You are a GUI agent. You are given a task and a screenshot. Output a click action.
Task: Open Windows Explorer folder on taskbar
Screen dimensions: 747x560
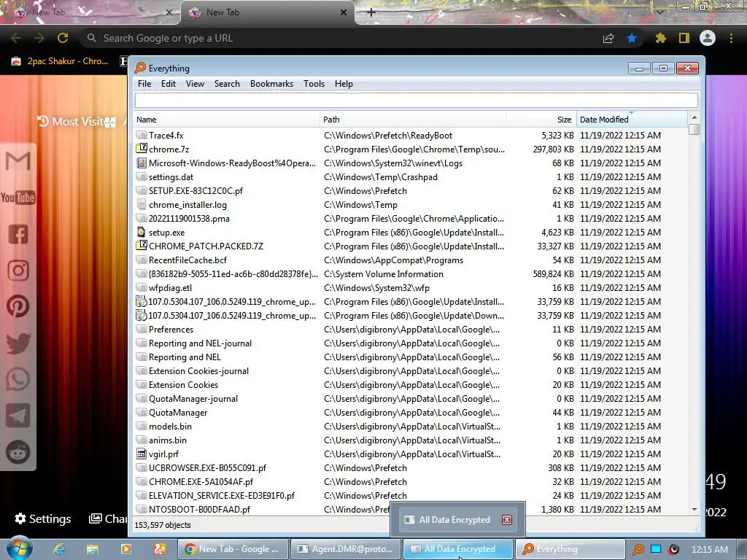[93, 549]
